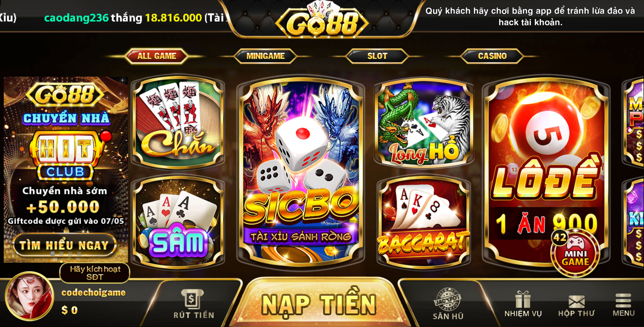
Task: Select the Slot tab
Action: click(x=377, y=56)
